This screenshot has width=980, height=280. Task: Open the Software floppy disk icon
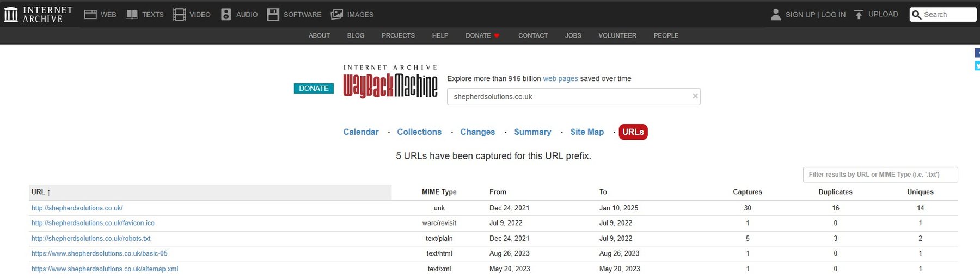273,15
